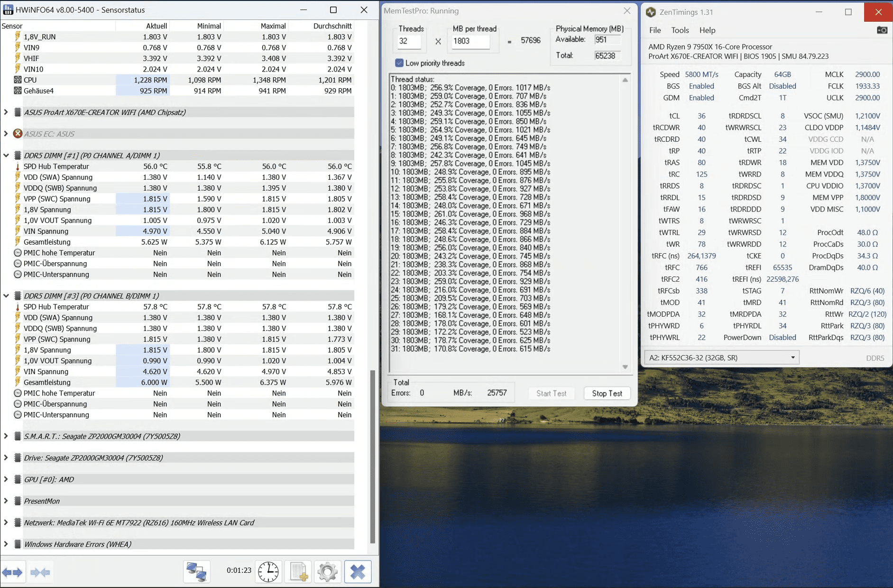Click the Gehäuse4 fan icon in sensor list
This screenshot has height=588, width=893.
coord(18,91)
